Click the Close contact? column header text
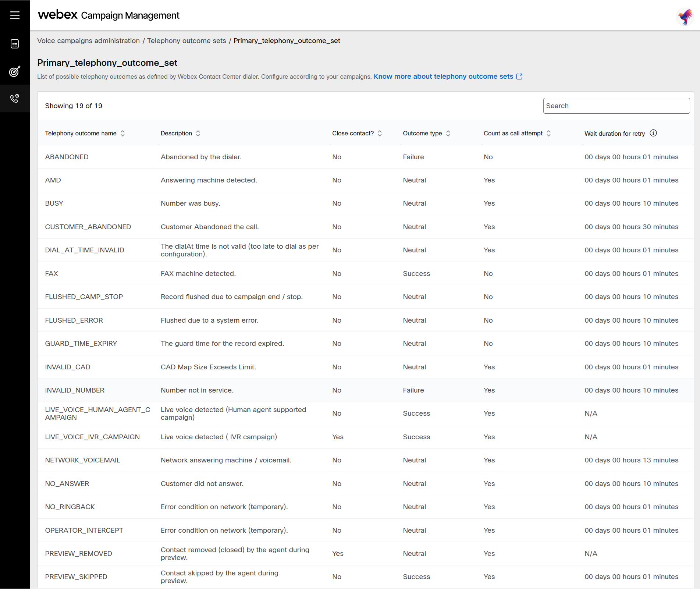 pyautogui.click(x=353, y=134)
